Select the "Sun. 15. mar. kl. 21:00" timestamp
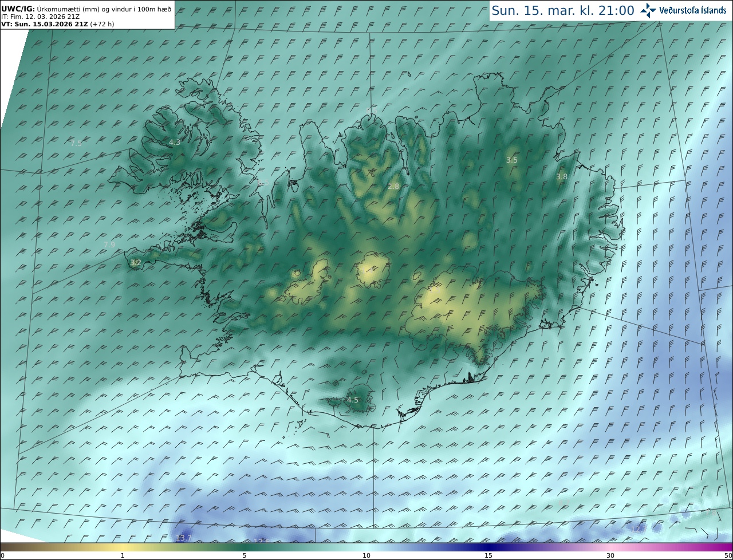This screenshot has width=733, height=560. (563, 10)
